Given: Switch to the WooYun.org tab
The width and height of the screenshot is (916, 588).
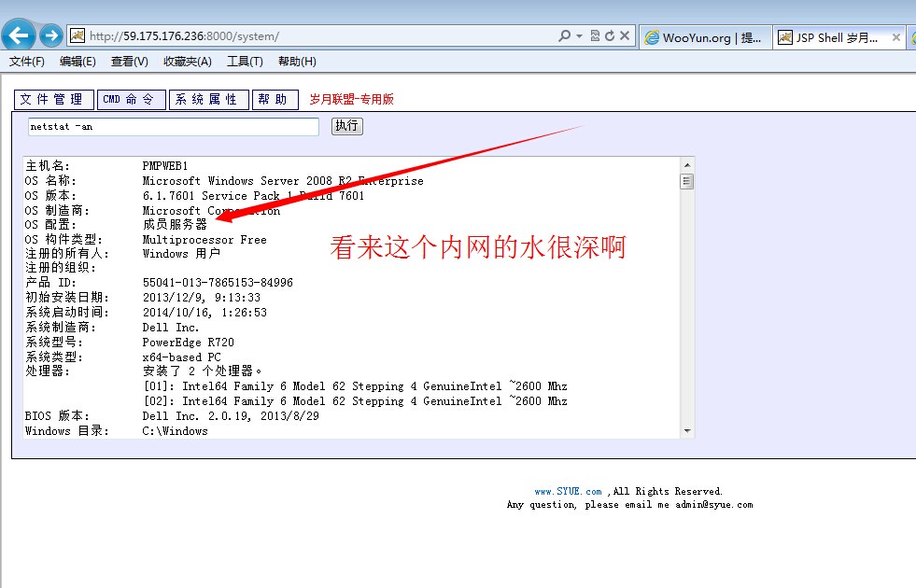Looking at the screenshot, I should [706, 38].
